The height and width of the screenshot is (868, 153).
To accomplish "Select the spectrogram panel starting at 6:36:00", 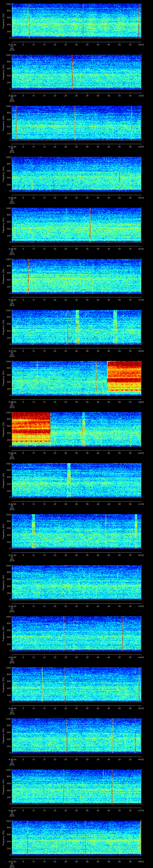I will pyautogui.click(x=76, y=276).
